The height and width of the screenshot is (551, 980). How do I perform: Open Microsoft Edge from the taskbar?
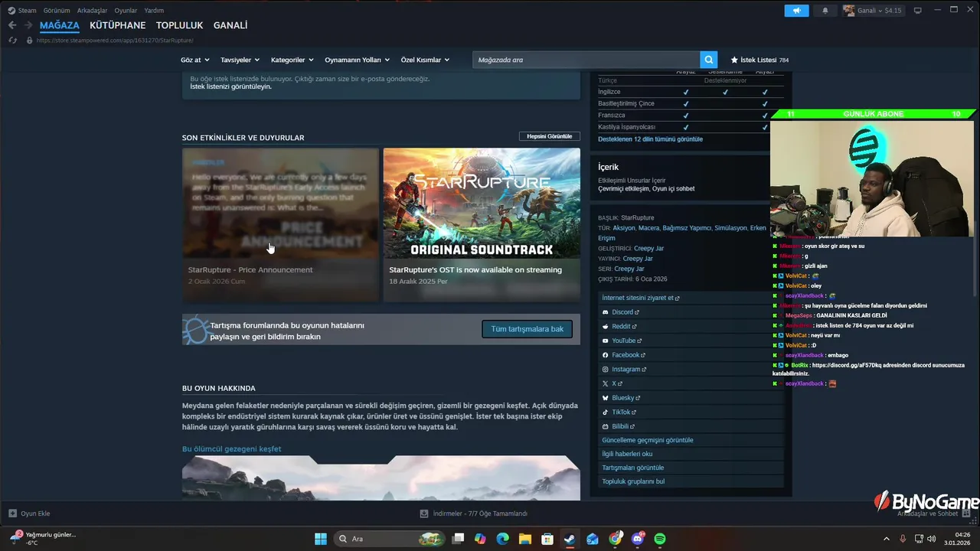point(502,539)
